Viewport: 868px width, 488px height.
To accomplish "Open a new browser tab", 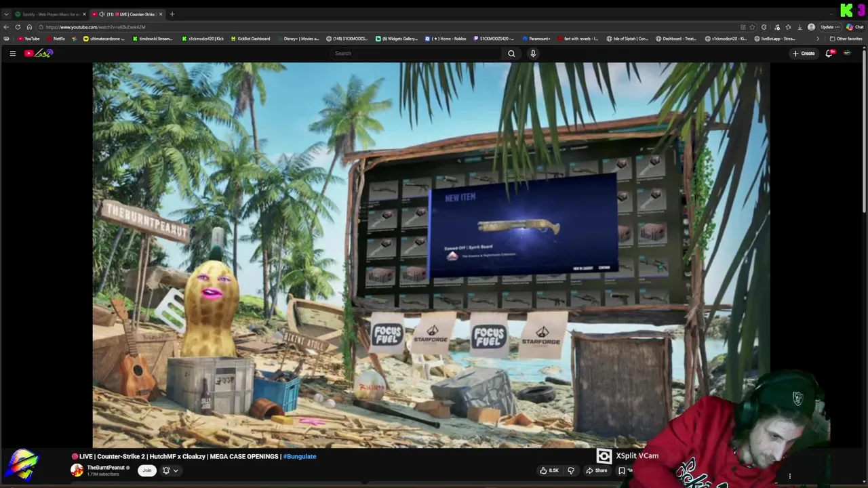I will pyautogui.click(x=172, y=14).
